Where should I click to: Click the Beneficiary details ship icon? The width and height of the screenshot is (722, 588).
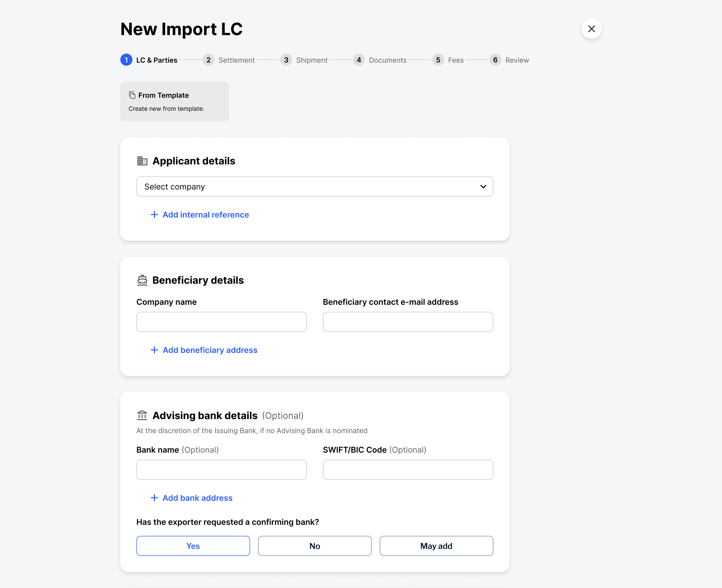(x=142, y=280)
